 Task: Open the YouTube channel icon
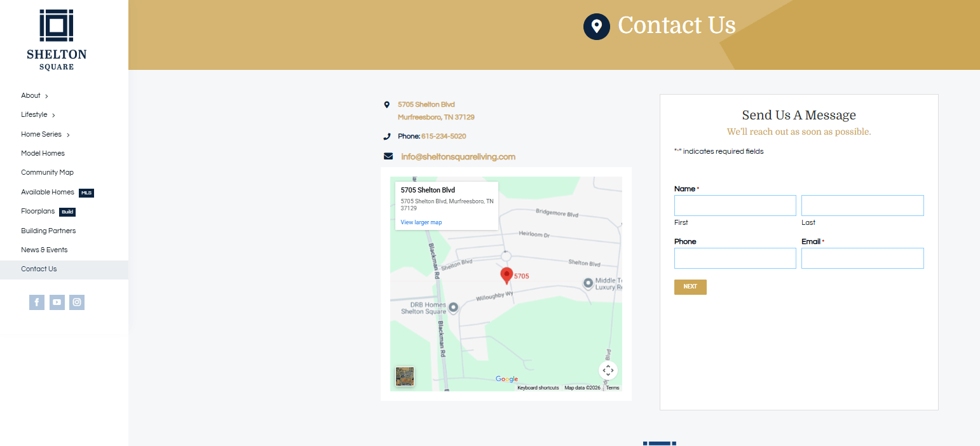(x=57, y=302)
